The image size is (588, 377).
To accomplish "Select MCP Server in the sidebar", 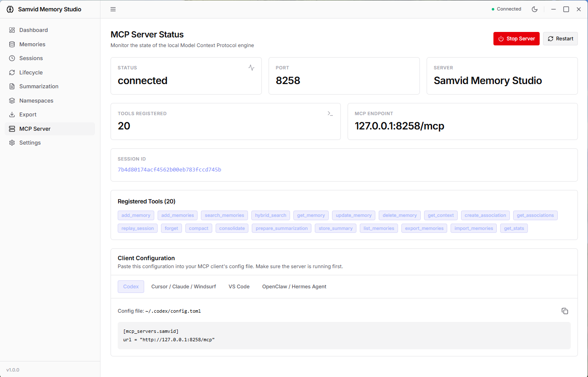I will (x=50, y=129).
